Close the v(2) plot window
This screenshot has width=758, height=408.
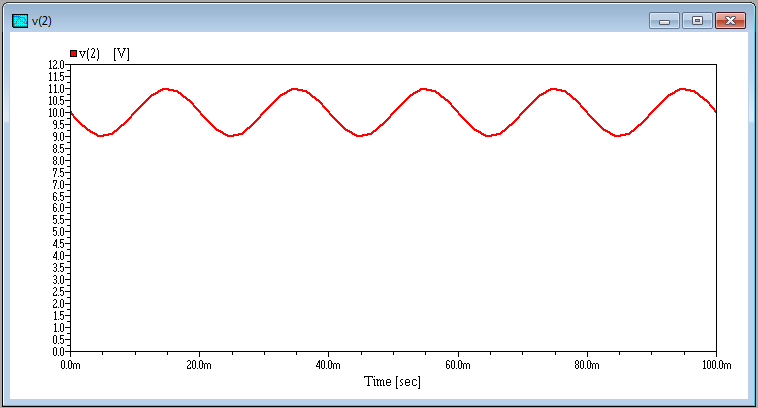(730, 21)
